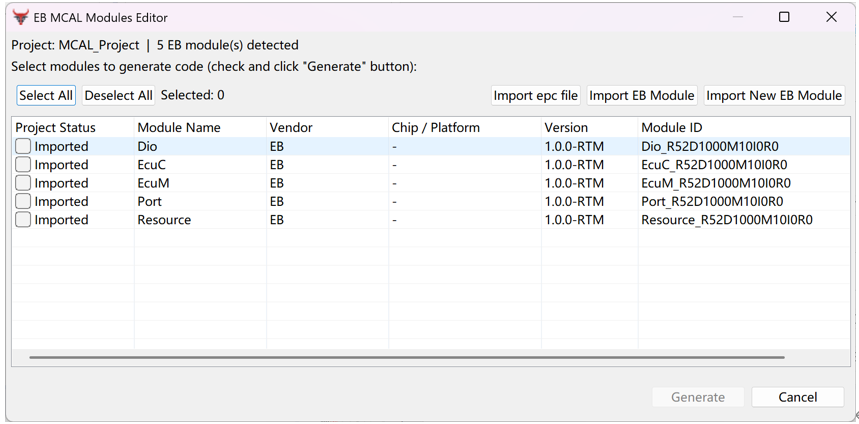This screenshot has height=424, width=859.
Task: Click the 'EcuC_R52D1000M10I0R0' module ID
Action: click(714, 164)
